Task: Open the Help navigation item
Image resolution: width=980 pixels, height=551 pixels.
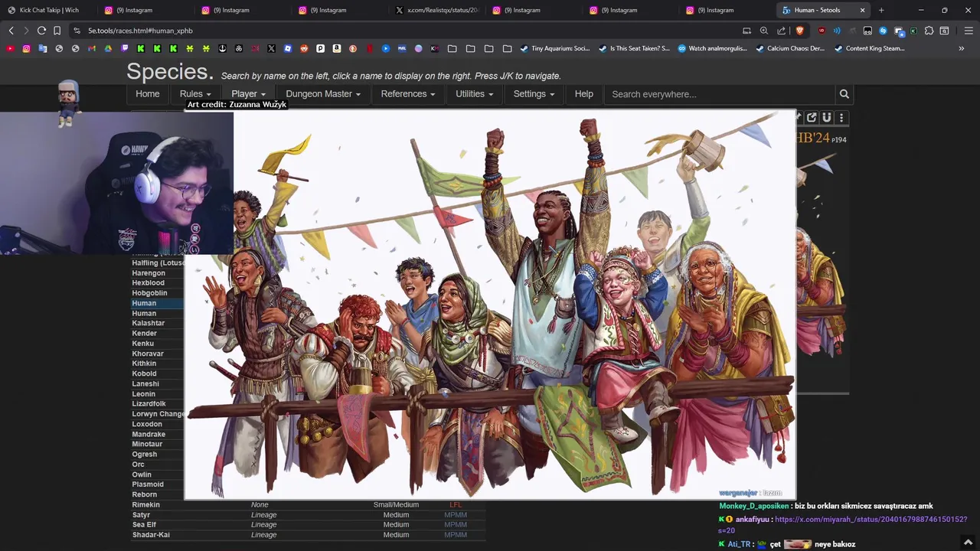Action: point(583,94)
